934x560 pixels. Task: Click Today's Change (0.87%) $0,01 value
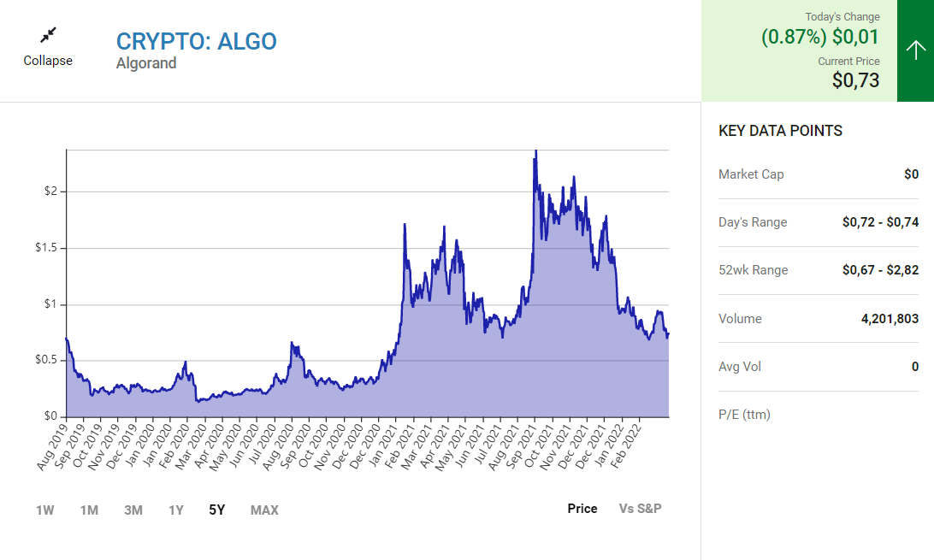point(820,37)
